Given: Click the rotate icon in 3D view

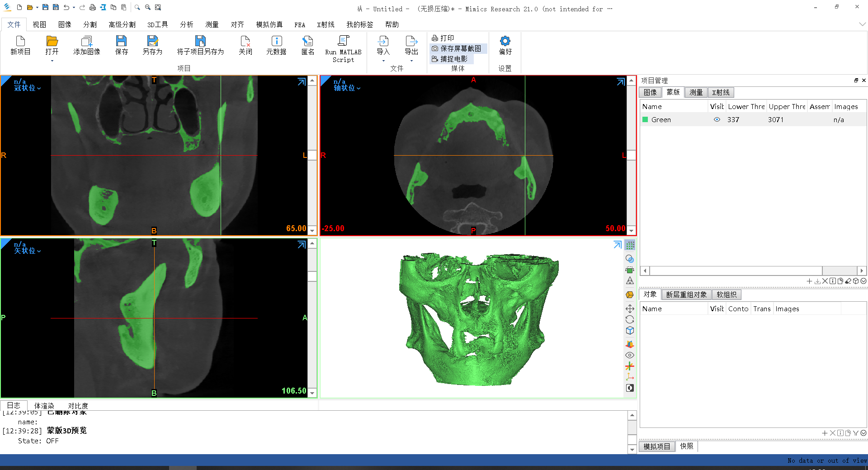Looking at the screenshot, I should click(x=630, y=319).
